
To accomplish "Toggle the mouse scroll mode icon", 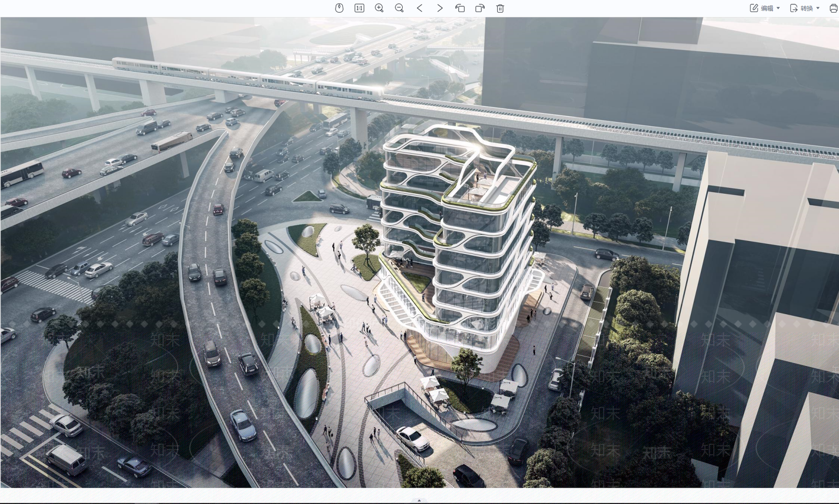I will pyautogui.click(x=339, y=8).
